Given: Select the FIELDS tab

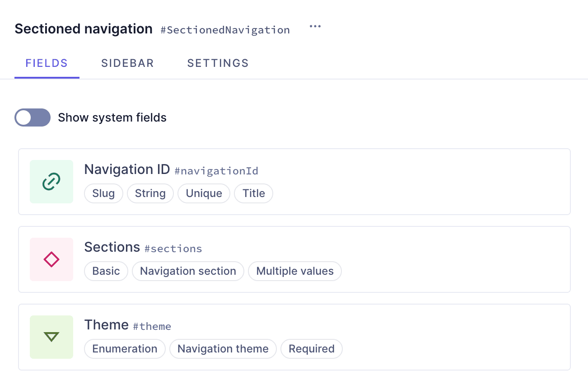Looking at the screenshot, I should pyautogui.click(x=47, y=63).
